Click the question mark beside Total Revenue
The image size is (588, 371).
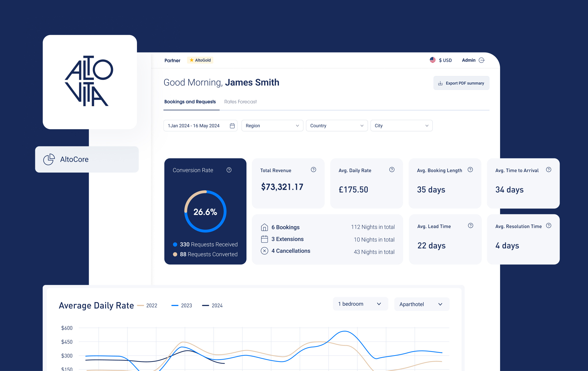pyautogui.click(x=313, y=169)
